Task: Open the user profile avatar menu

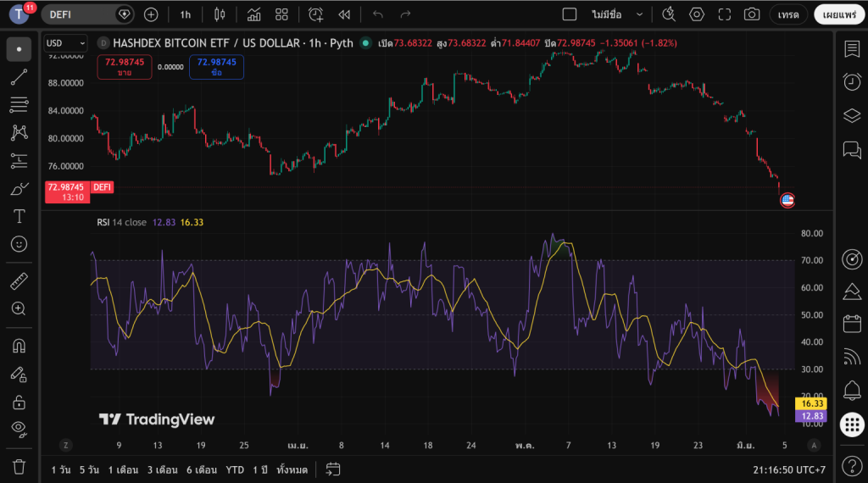Action: point(19,14)
